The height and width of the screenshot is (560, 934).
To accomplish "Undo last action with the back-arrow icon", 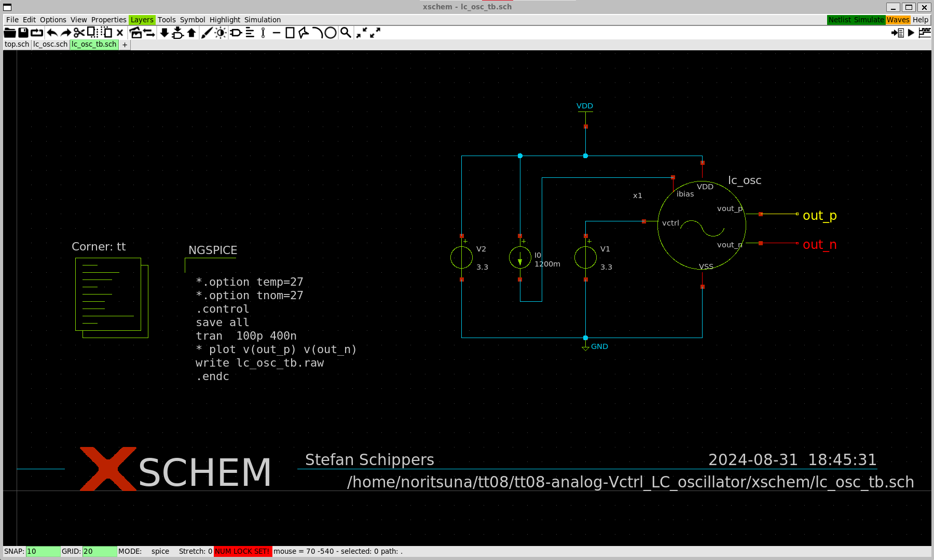I will click(x=52, y=32).
